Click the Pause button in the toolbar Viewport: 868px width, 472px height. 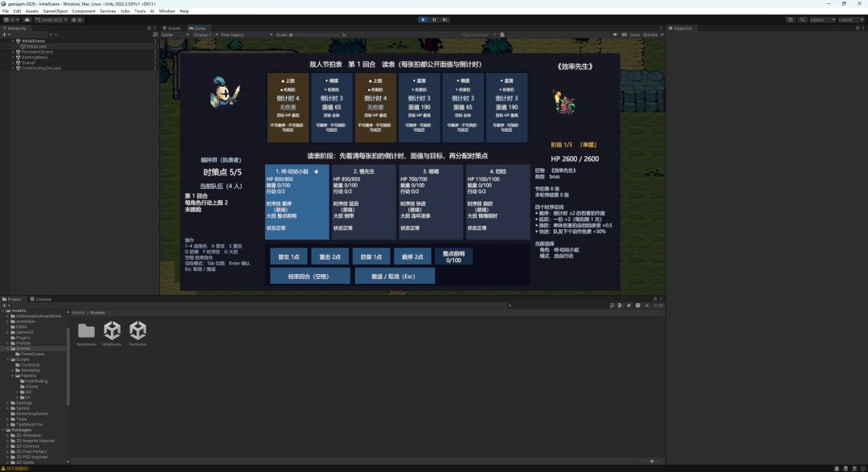[434, 19]
